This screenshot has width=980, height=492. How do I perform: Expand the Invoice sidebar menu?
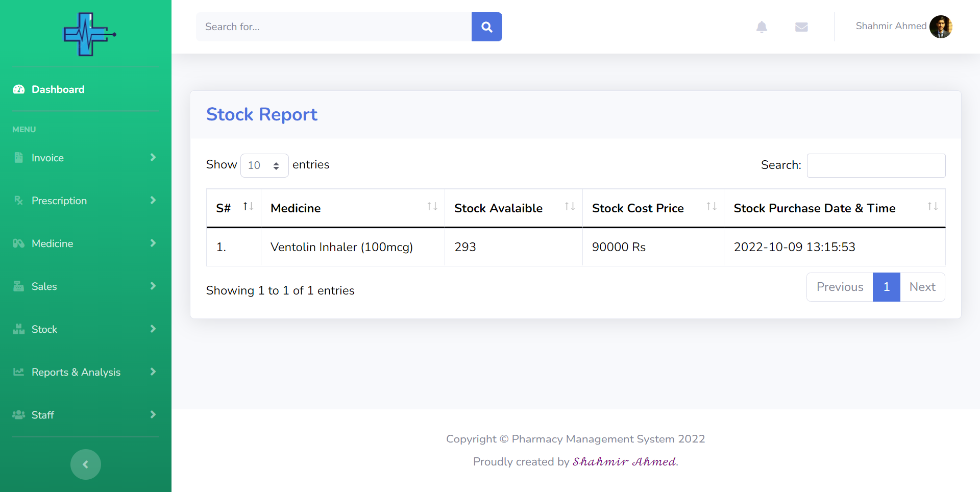click(x=85, y=158)
